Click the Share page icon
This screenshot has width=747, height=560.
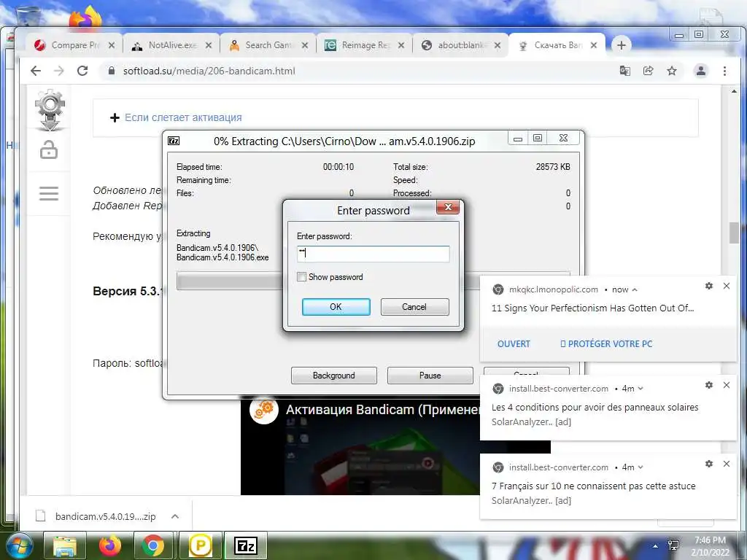point(648,71)
